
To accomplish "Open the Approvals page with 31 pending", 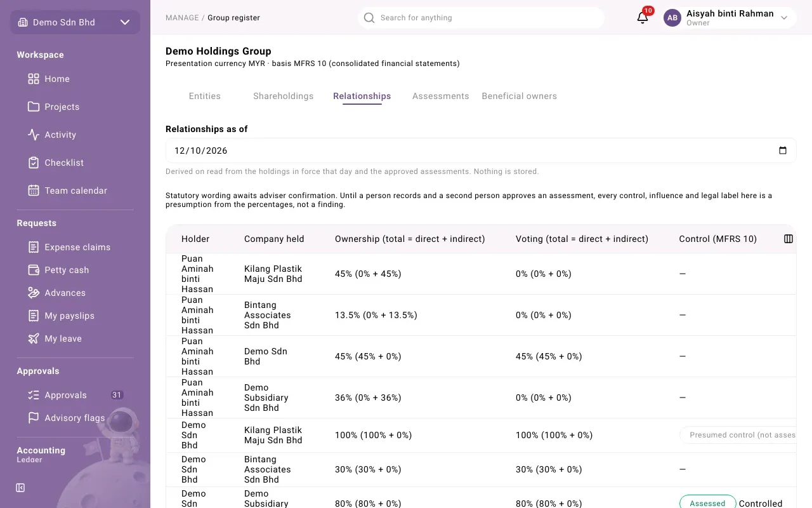I will tap(75, 395).
